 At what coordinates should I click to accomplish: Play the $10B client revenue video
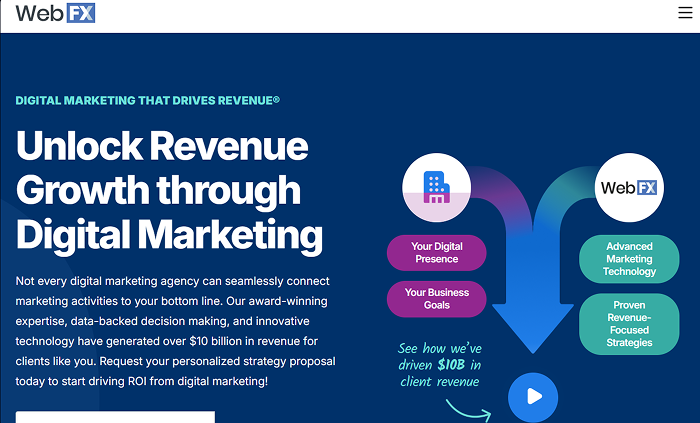pyautogui.click(x=533, y=396)
